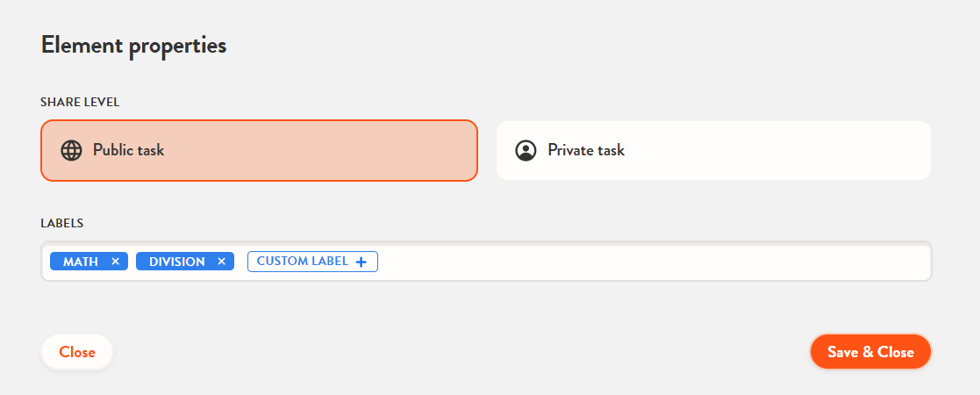Select the Private task share level card
The width and height of the screenshot is (980, 395).
pos(713,150)
